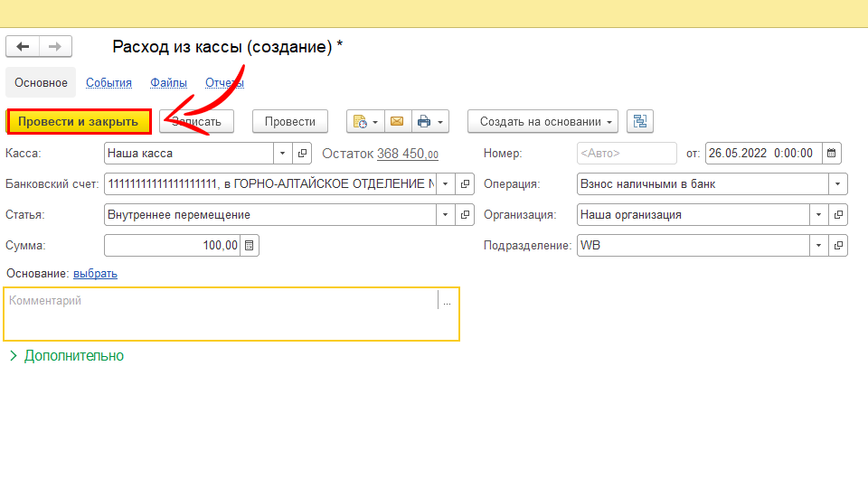Expand the Дополнительно section
The height and width of the screenshot is (488, 868).
pos(66,356)
